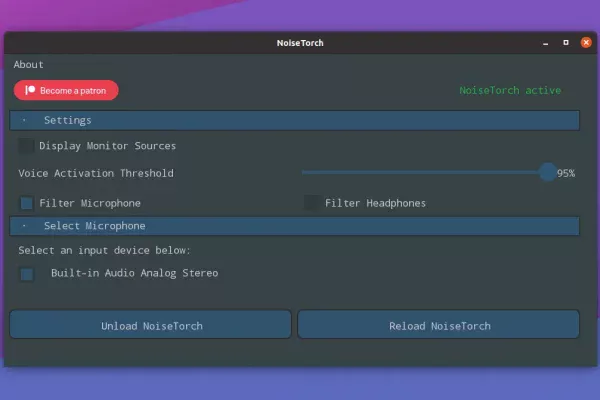Enable the Display Monitor Sources checkbox

pyautogui.click(x=26, y=146)
